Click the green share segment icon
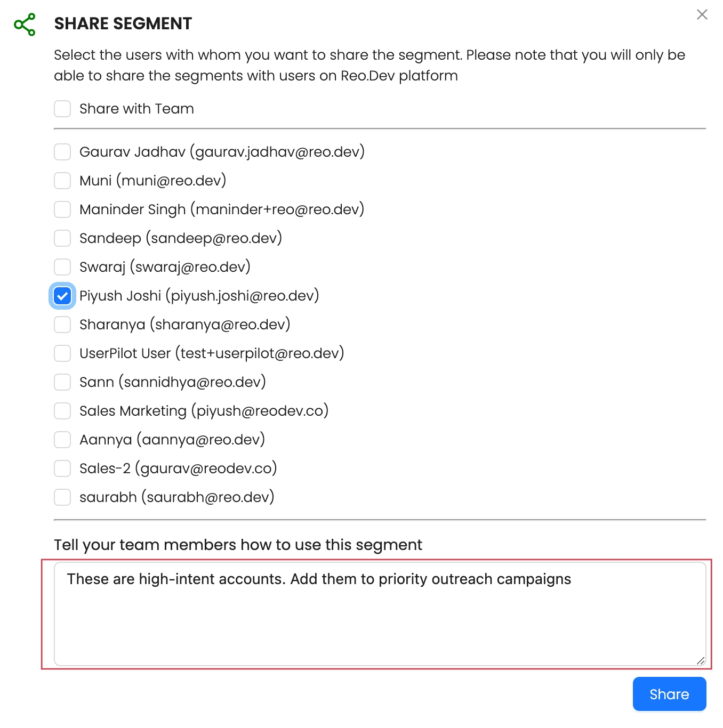The image size is (723, 728). click(x=25, y=25)
